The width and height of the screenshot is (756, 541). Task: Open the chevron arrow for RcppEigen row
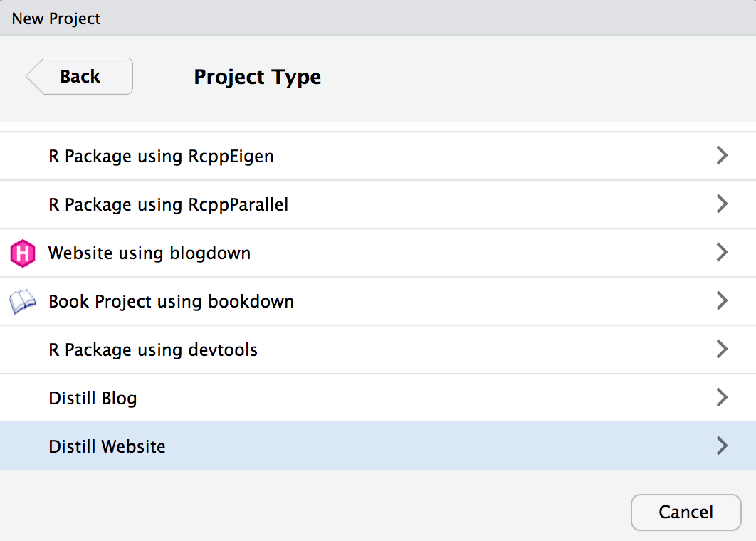coord(722,156)
